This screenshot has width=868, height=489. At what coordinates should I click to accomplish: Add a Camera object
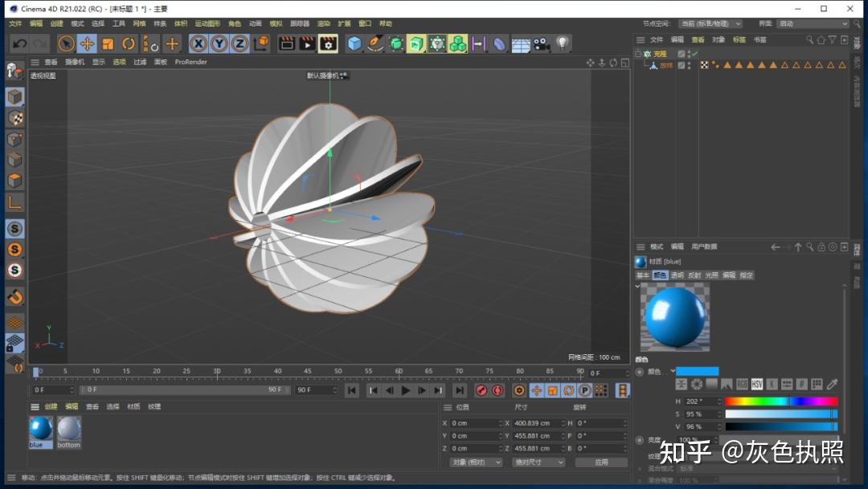tap(542, 43)
